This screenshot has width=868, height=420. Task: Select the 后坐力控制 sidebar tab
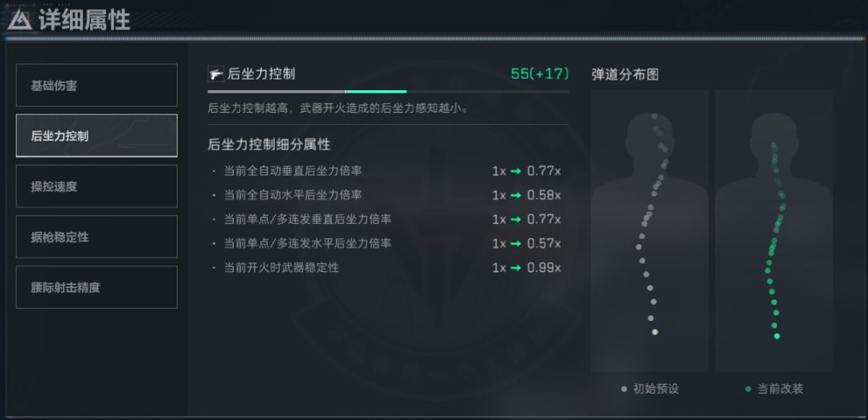click(96, 136)
